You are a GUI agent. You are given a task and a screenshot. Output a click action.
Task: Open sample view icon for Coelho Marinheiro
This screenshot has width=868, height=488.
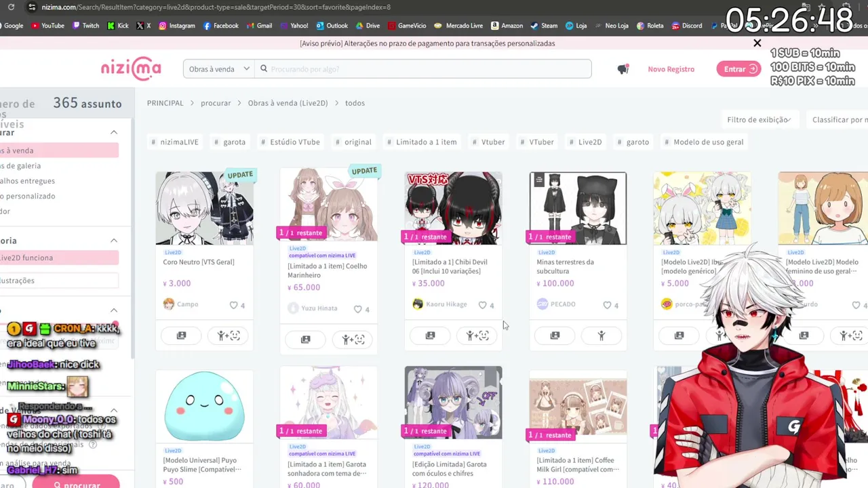306,340
